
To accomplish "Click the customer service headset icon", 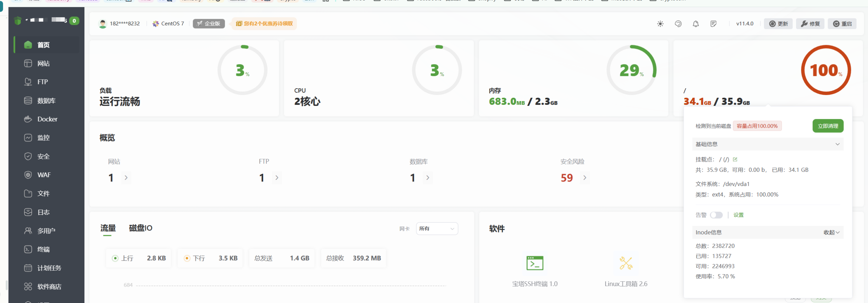I will click(678, 24).
